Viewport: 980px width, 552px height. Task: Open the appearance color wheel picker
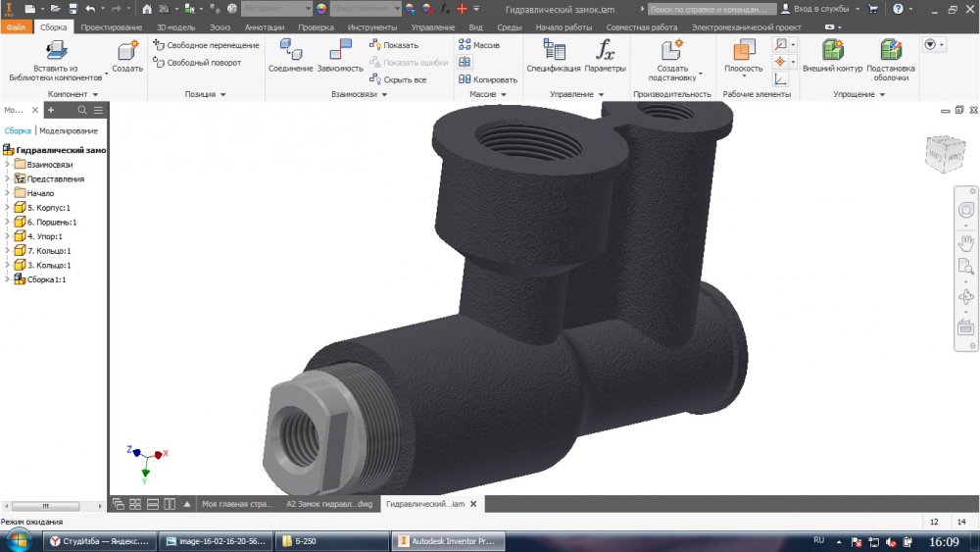coord(322,9)
